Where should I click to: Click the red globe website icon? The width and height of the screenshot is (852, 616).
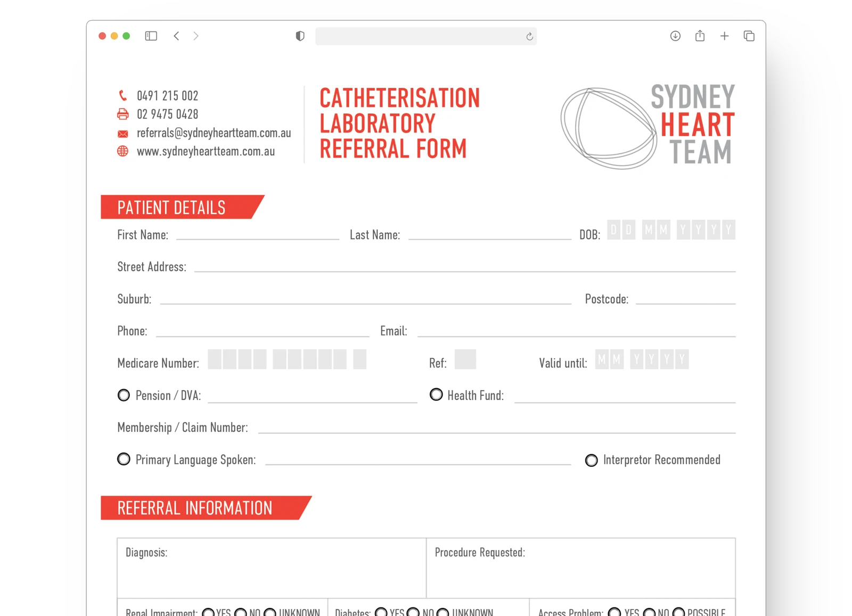[123, 151]
